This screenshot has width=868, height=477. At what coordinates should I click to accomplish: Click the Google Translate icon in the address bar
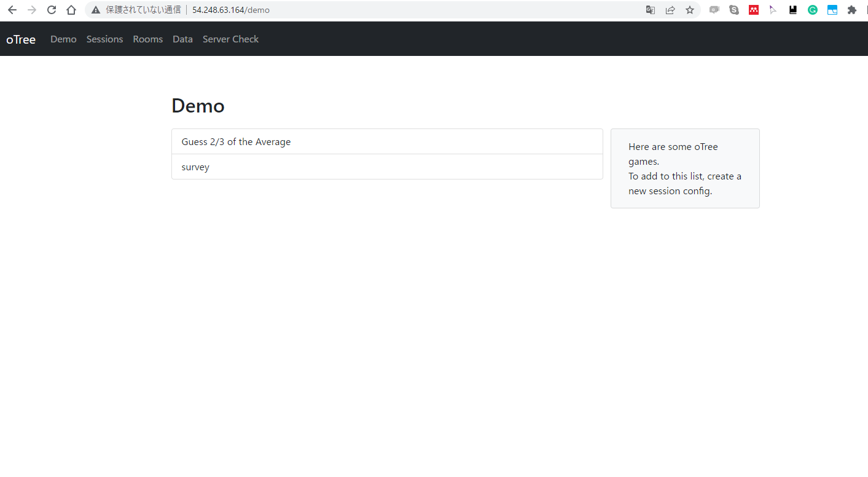tap(650, 10)
